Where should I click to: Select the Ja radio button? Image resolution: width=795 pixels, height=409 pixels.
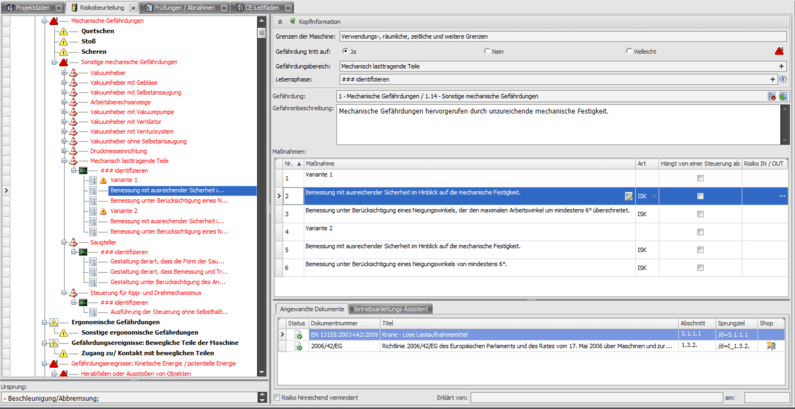(345, 51)
